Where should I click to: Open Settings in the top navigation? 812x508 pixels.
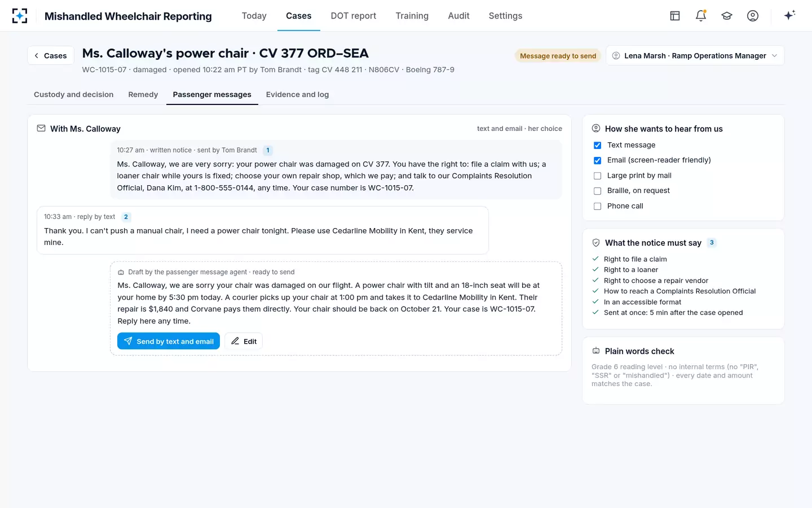click(x=505, y=16)
